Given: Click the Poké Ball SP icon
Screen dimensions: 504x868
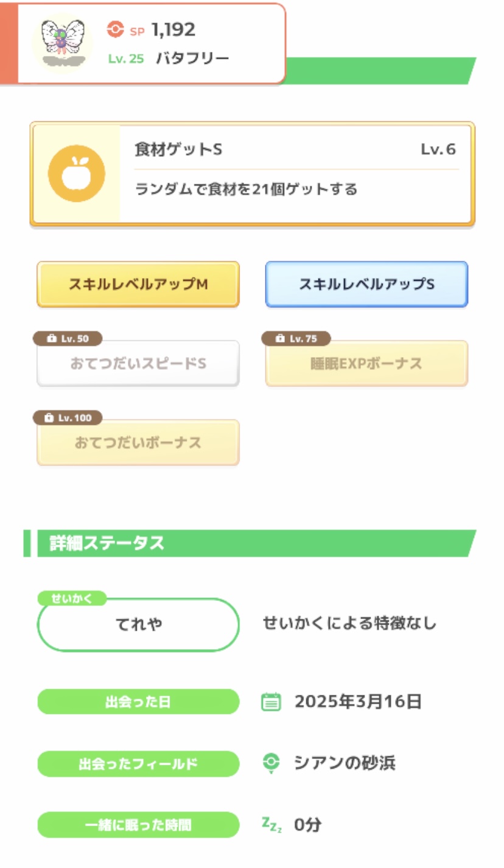Looking at the screenshot, I should coord(115,29).
